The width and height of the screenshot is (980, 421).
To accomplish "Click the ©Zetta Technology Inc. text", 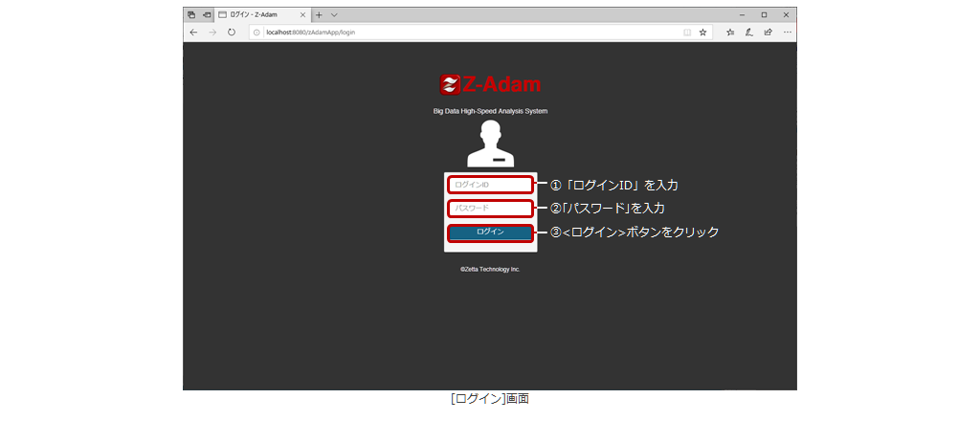I will click(x=490, y=270).
